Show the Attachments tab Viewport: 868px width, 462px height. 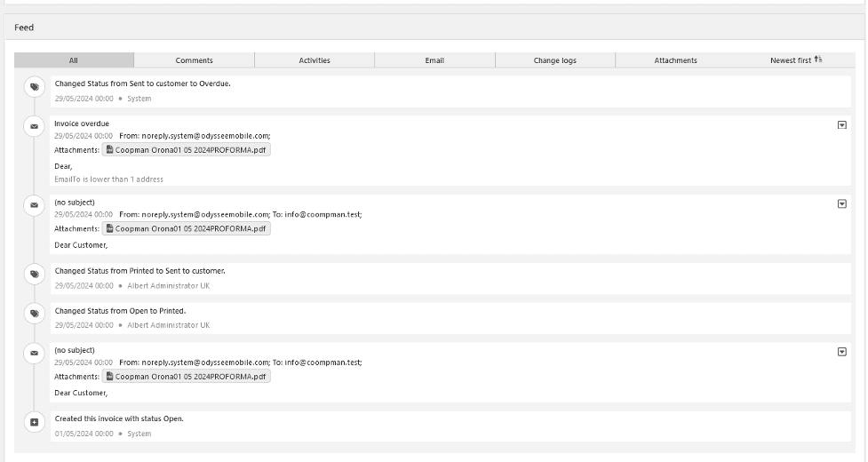pyautogui.click(x=675, y=60)
